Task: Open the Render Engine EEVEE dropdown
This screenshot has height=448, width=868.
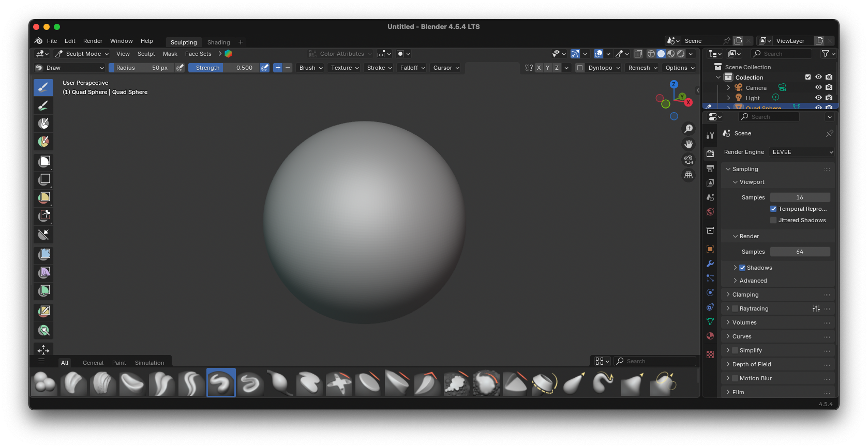Action: click(802, 152)
